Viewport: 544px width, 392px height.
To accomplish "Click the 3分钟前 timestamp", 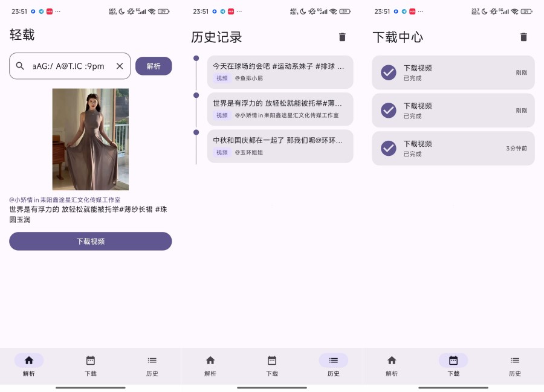I will pyautogui.click(x=516, y=149).
